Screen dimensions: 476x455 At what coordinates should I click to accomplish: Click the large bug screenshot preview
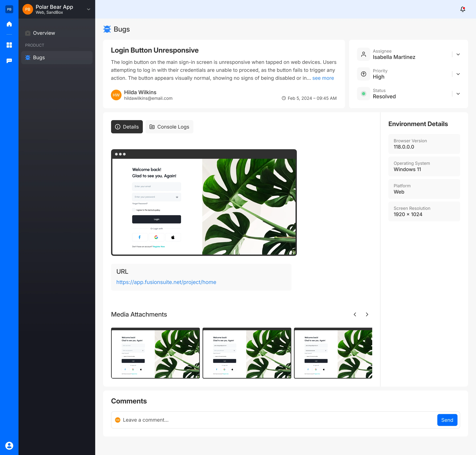tap(204, 203)
